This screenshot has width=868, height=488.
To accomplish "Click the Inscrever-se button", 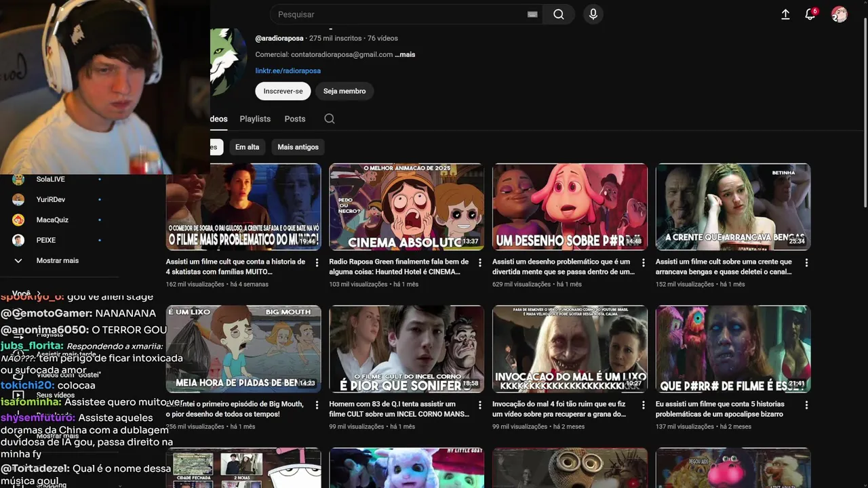I will pos(283,91).
